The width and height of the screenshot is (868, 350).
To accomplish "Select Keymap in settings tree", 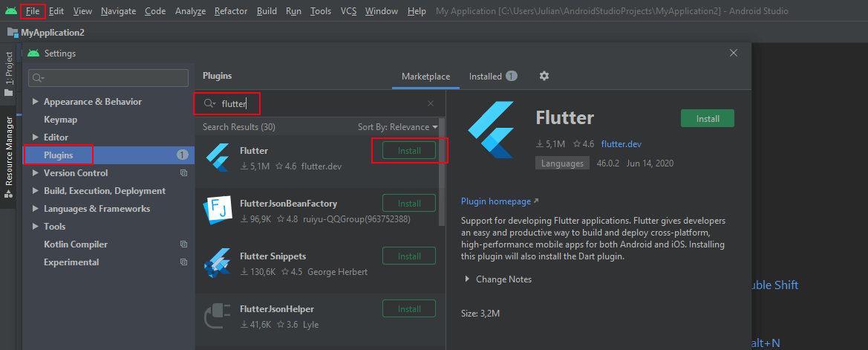I will click(x=60, y=120).
